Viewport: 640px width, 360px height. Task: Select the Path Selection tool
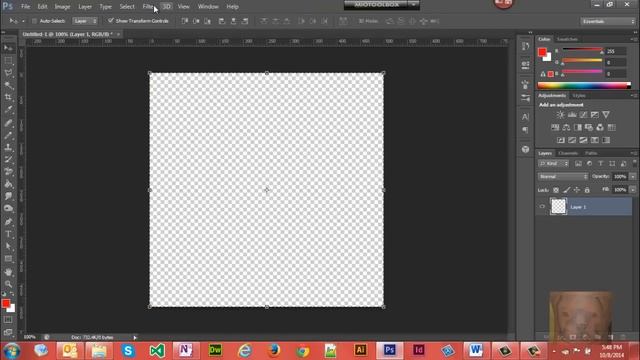tap(8, 246)
